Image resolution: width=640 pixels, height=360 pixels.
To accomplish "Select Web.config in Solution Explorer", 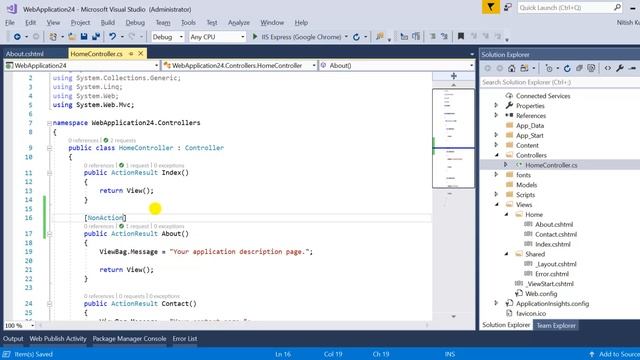I will tap(541, 293).
